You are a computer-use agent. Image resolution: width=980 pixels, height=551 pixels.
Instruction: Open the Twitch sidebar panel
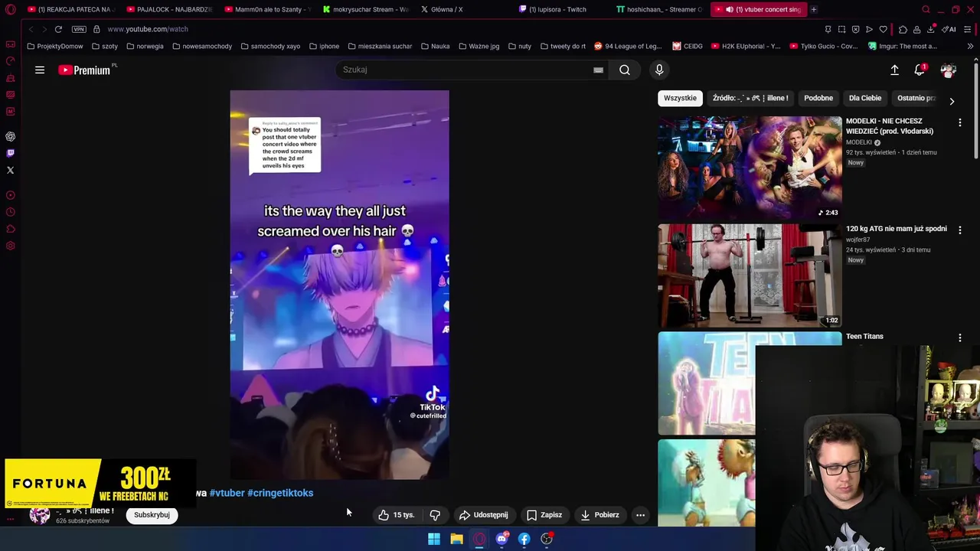(11, 153)
